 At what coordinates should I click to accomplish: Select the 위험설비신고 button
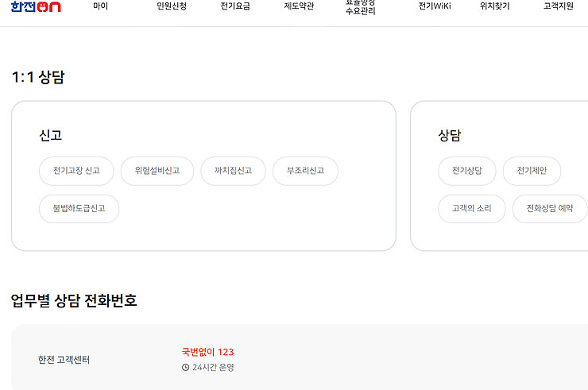point(157,171)
